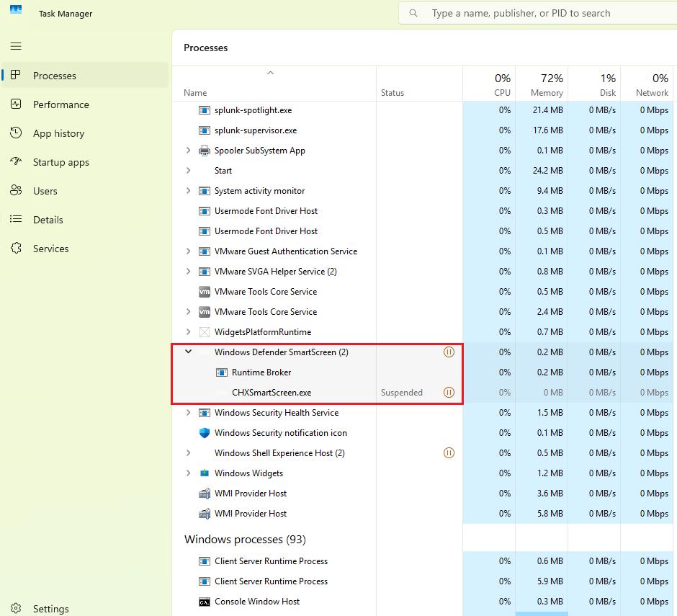This screenshot has height=616, width=677.
Task: Click the process search input field
Action: click(519, 13)
